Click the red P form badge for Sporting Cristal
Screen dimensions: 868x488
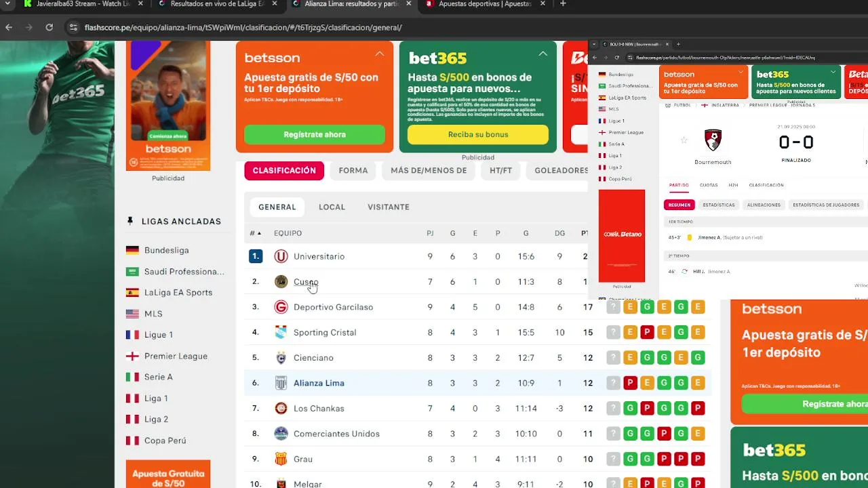click(647, 333)
